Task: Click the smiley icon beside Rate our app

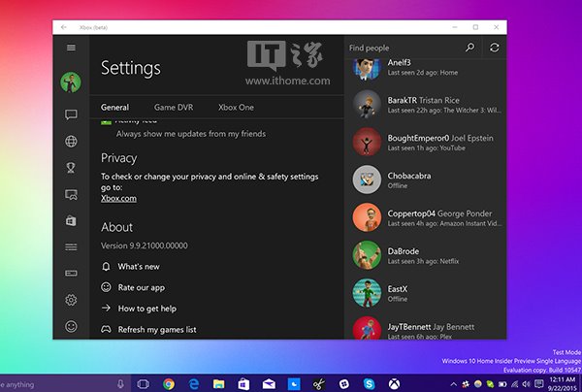Action: [106, 287]
